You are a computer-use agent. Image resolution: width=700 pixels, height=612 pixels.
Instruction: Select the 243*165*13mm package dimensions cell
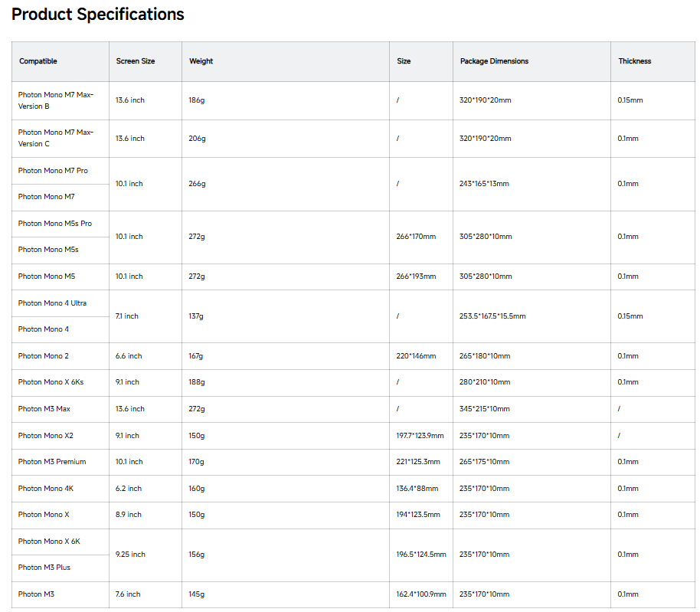484,184
